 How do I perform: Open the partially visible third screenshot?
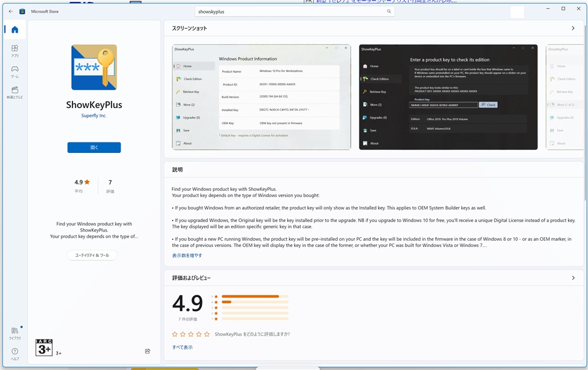(x=564, y=97)
